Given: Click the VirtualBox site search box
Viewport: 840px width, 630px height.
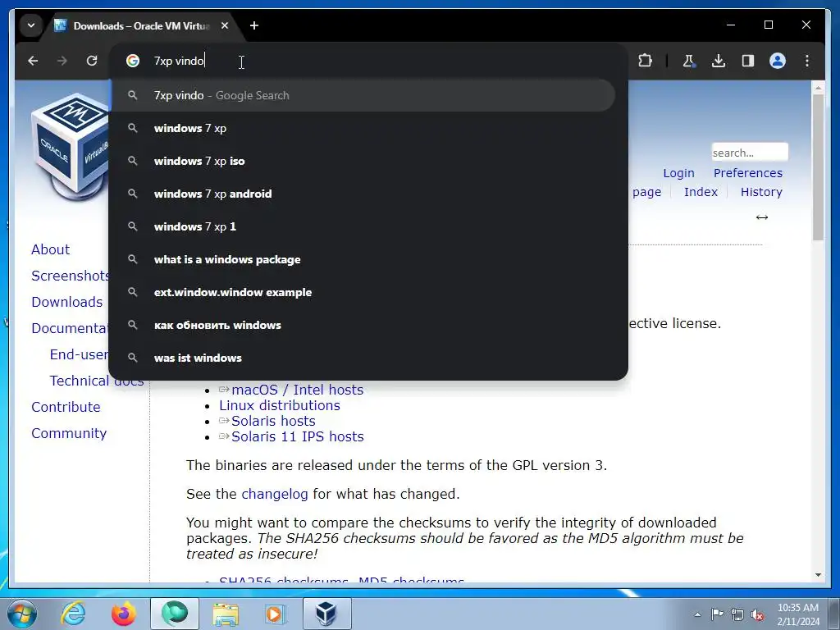Looking at the screenshot, I should coord(750,152).
